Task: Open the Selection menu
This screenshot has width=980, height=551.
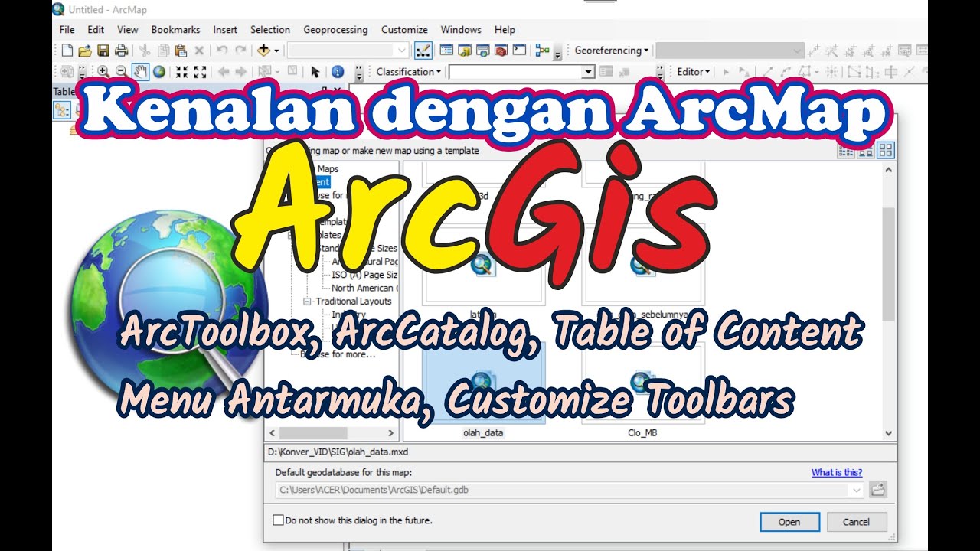Action: [270, 30]
